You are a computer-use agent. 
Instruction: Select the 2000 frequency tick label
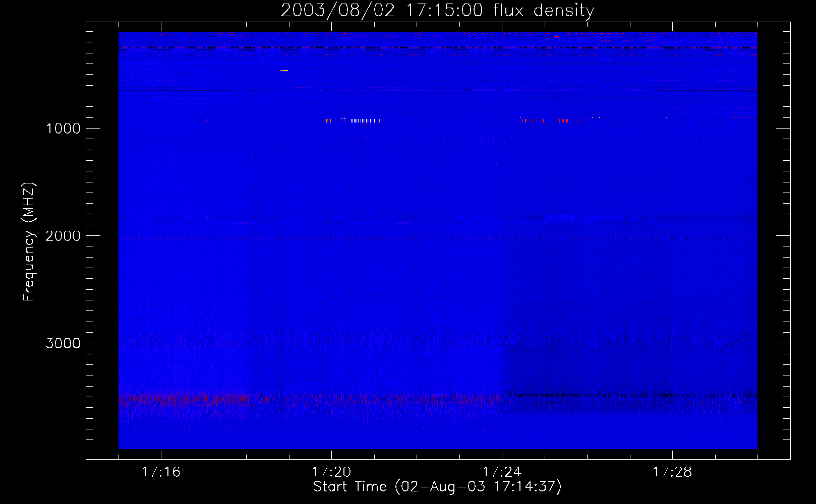click(63, 236)
